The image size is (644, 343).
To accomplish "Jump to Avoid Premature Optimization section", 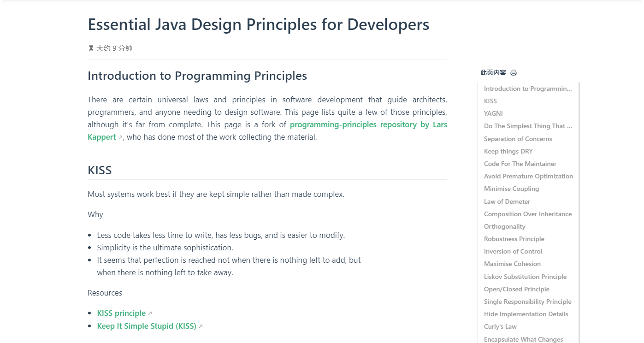I will [x=528, y=176].
